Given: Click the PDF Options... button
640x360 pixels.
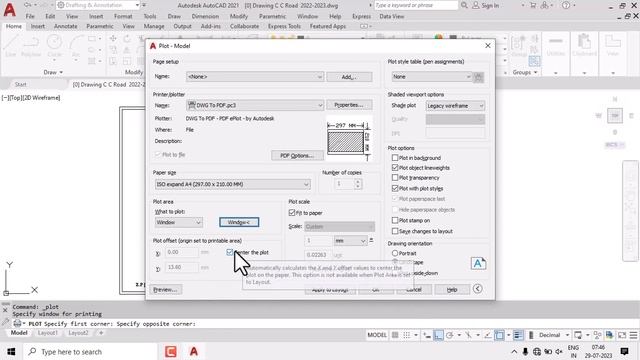Looking at the screenshot, I should (x=297, y=156).
